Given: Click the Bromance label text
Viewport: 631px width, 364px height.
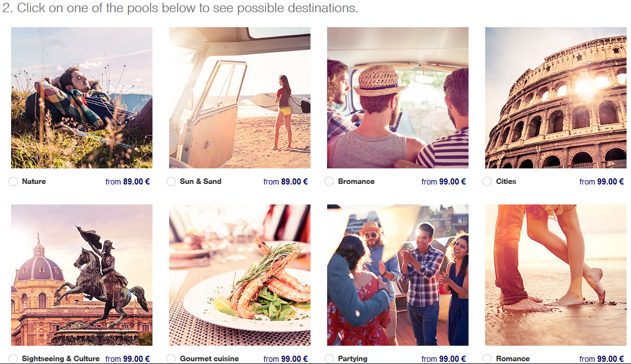Looking at the screenshot, I should tap(356, 181).
